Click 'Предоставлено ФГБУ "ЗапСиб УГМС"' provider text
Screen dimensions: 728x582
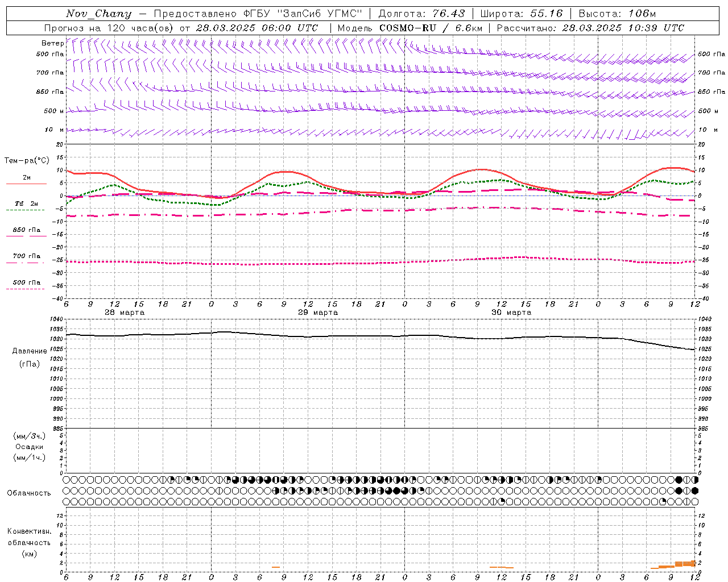[258, 14]
